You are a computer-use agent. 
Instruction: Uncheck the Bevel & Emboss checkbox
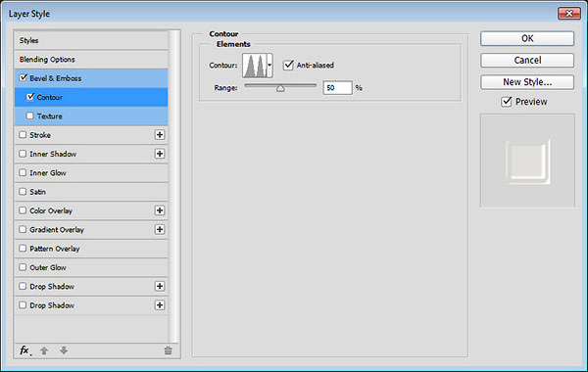(x=24, y=77)
